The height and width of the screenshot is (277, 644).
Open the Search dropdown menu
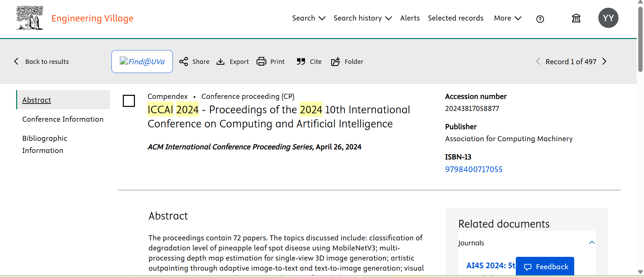coord(309,18)
